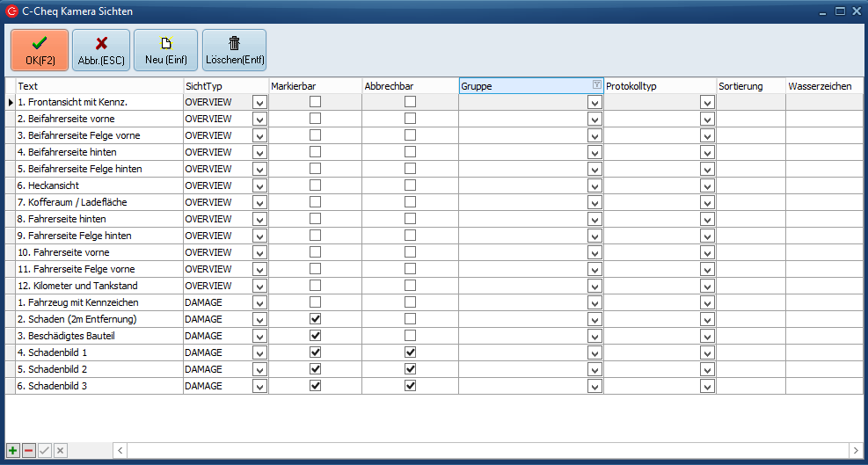Uncheck Abbrechbar for 4. Schadenbild 1
This screenshot has width=868, height=465.
point(410,352)
